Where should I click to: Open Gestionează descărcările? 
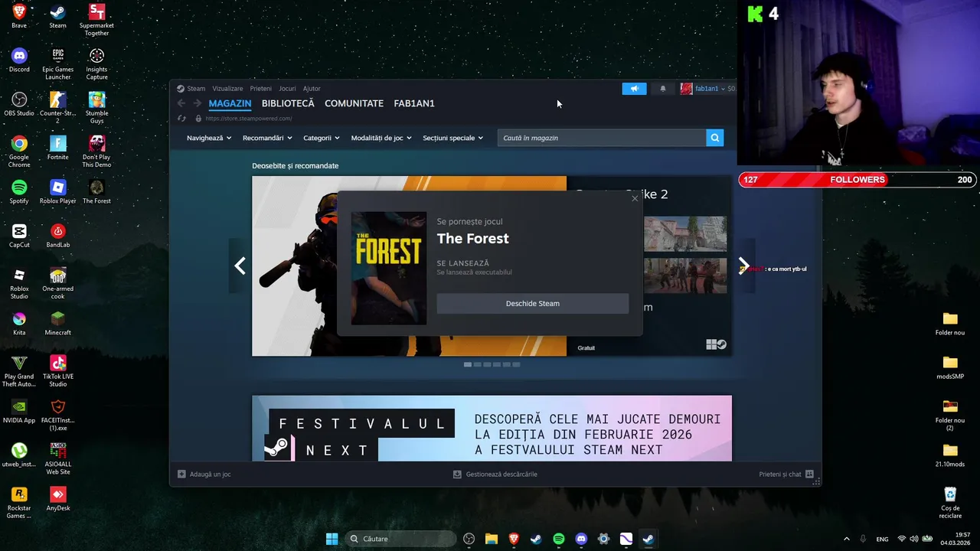pyautogui.click(x=495, y=474)
